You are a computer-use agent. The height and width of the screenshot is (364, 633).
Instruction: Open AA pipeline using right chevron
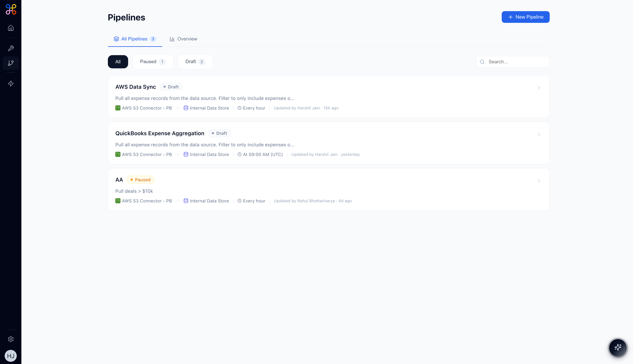539,181
